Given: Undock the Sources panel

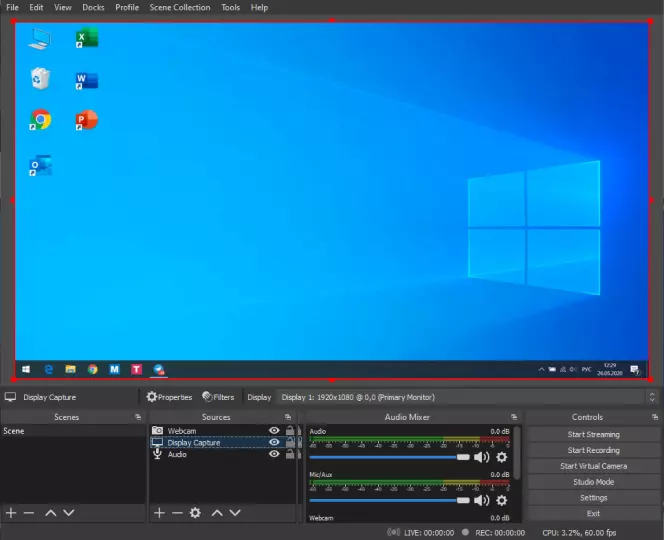Looking at the screenshot, I should (x=288, y=417).
